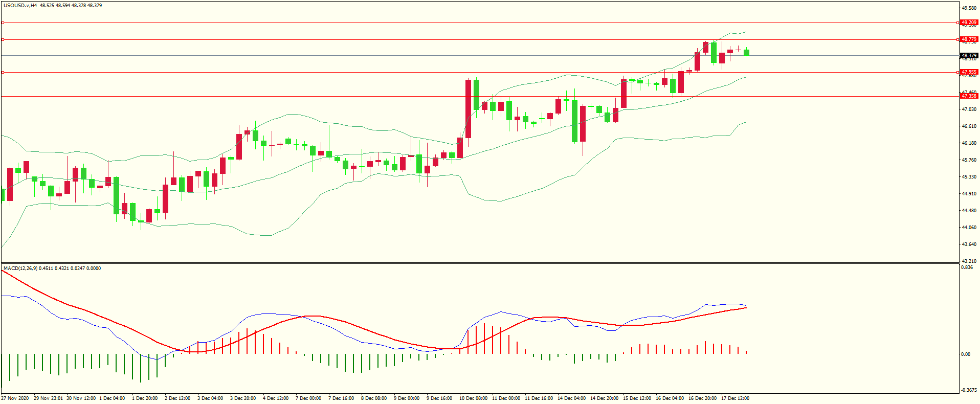Screen dimensions: 980x404
Task: Click the 9 Dec 00:00 time label
Action: point(407,398)
